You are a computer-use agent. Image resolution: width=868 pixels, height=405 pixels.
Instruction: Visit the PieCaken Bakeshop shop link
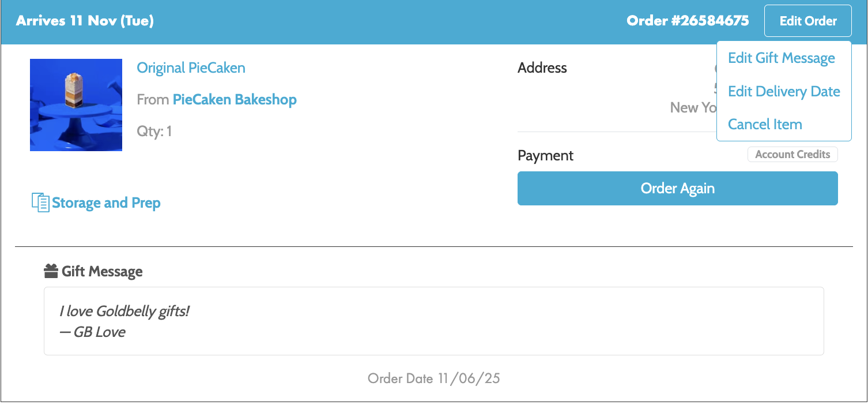pyautogui.click(x=235, y=100)
